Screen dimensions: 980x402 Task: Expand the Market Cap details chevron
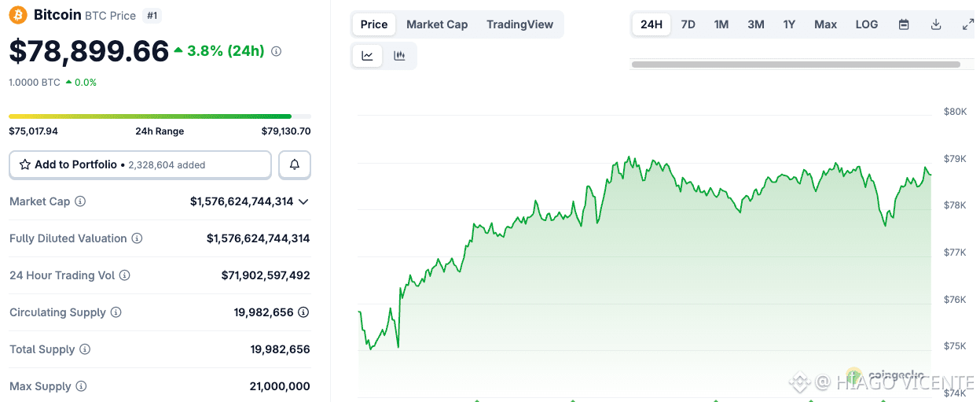pyautogui.click(x=303, y=201)
